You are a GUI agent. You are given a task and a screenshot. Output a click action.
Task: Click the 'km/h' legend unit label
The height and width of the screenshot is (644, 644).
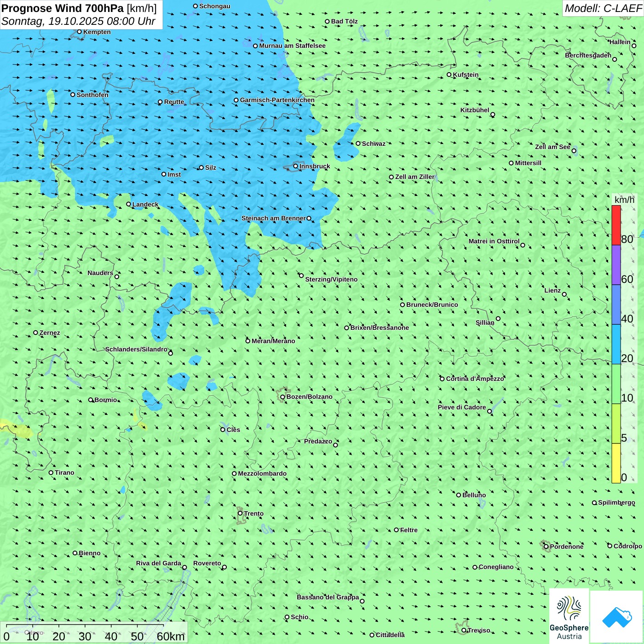[x=624, y=199]
